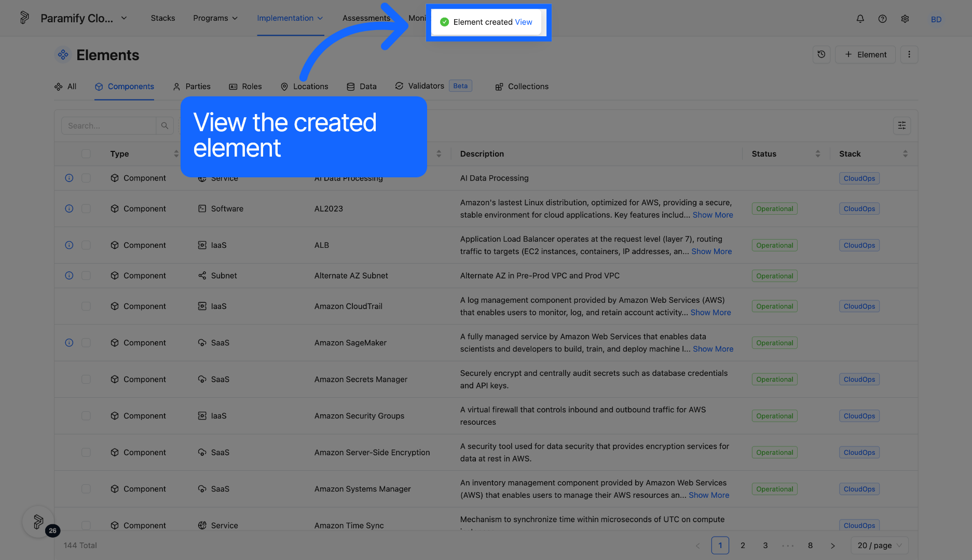Open the history clock icon button
The image size is (972, 560).
[x=821, y=54]
